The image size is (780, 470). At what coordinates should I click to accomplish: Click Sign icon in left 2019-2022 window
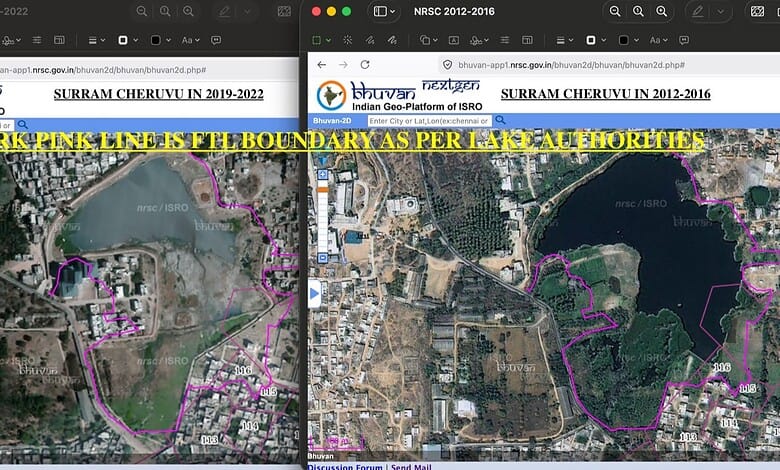8,40
